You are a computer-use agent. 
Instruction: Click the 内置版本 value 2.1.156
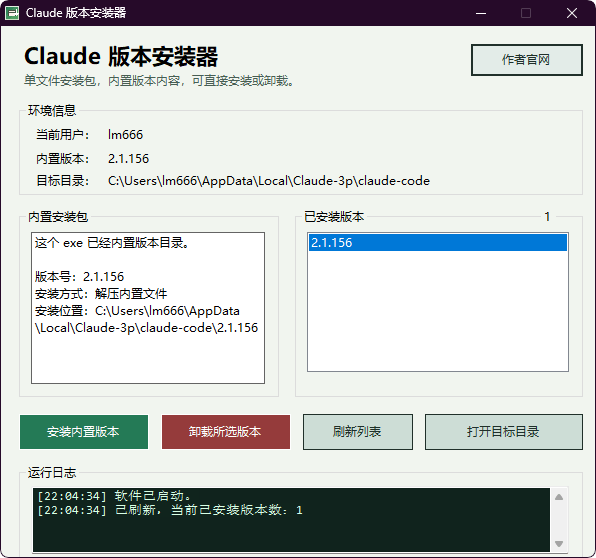[128, 159]
